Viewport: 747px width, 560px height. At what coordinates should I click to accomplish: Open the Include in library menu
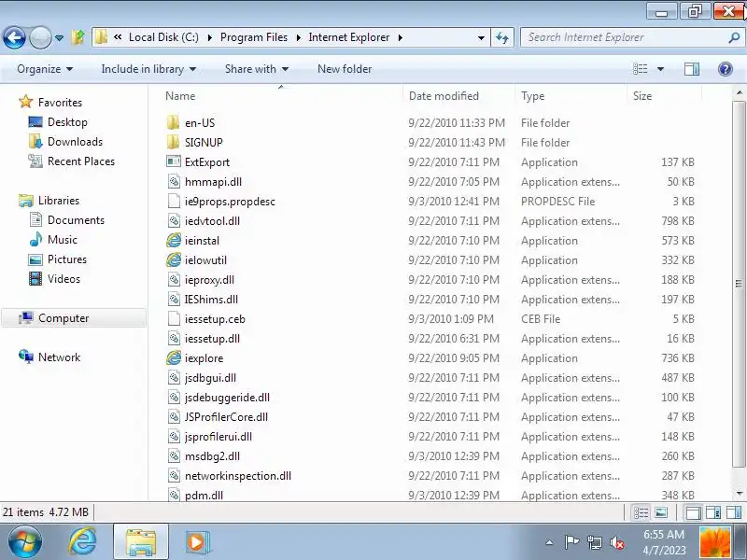pyautogui.click(x=148, y=69)
